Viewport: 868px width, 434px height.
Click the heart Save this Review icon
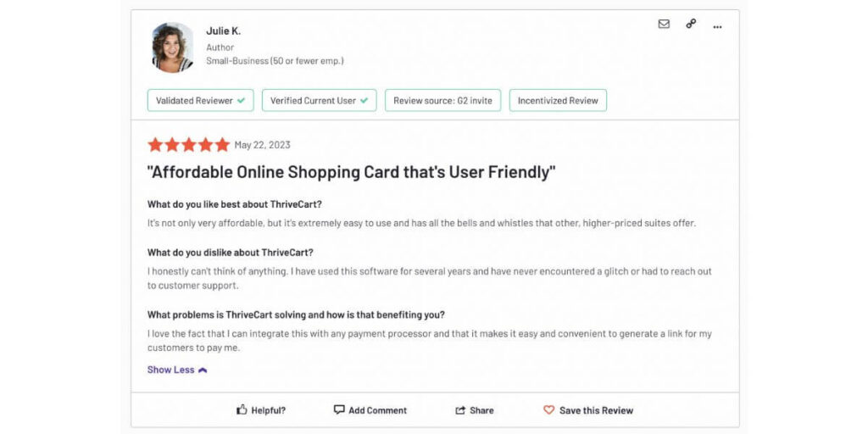(x=548, y=410)
